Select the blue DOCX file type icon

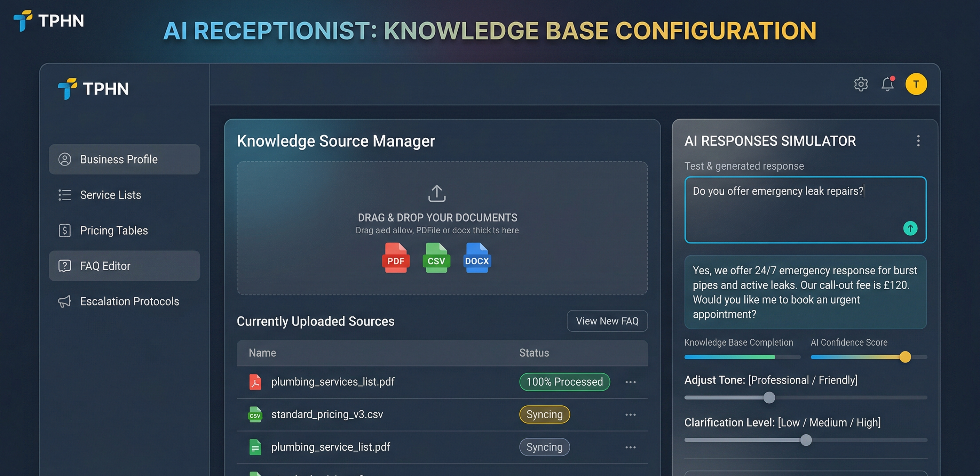point(477,258)
